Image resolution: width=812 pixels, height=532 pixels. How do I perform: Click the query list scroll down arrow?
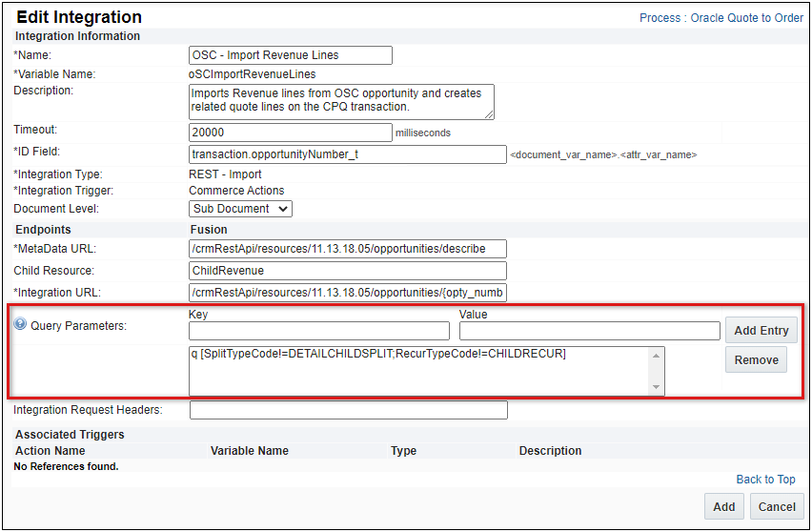(656, 387)
